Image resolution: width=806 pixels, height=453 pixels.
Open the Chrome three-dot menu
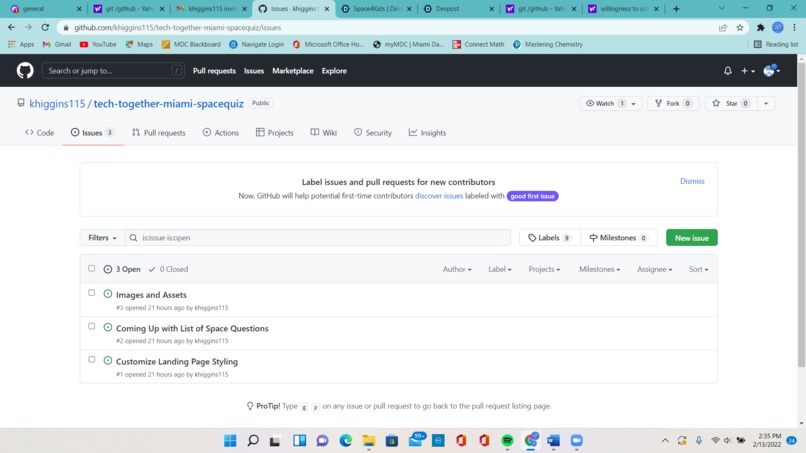(795, 28)
